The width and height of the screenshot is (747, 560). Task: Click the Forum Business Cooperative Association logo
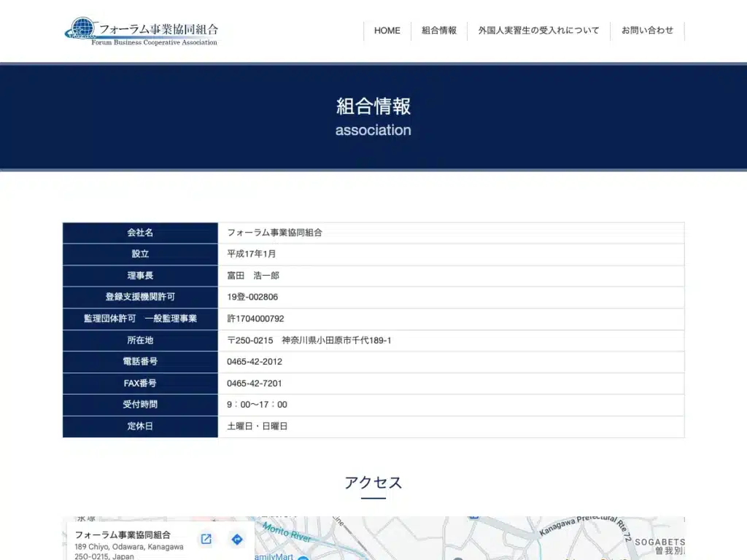142,31
